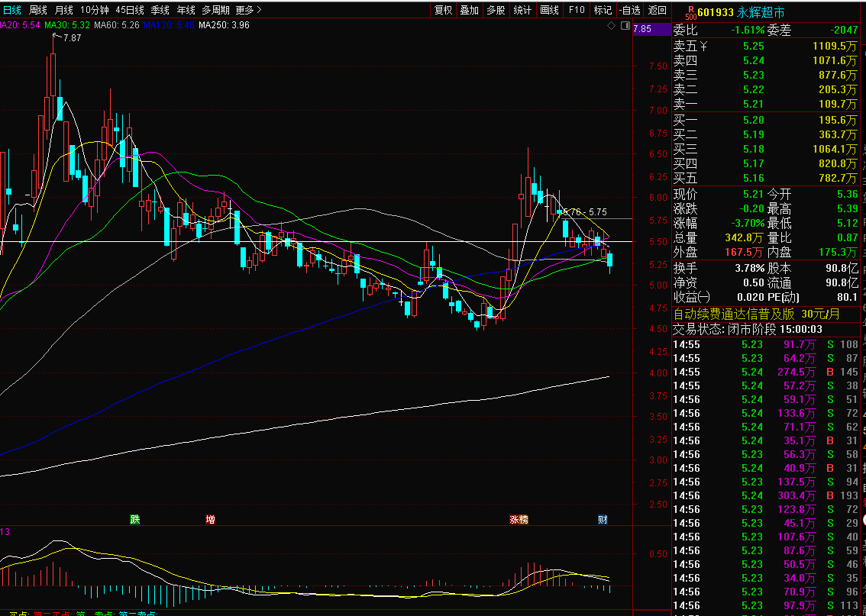
Task: Click the red 增 event marker
Action: pos(211,519)
